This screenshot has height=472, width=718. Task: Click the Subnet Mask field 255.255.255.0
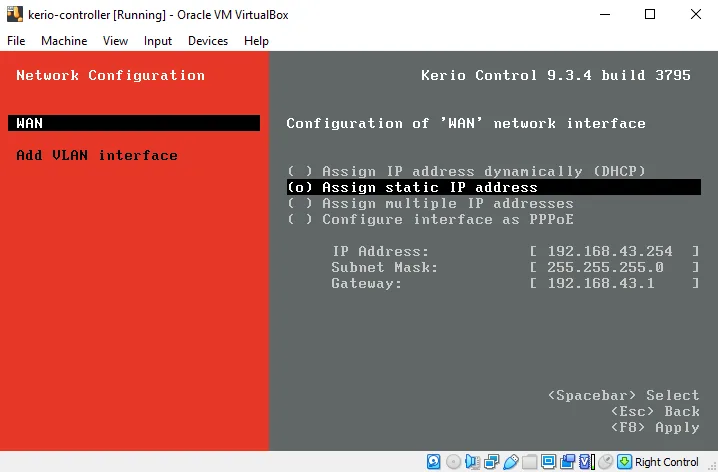615,267
